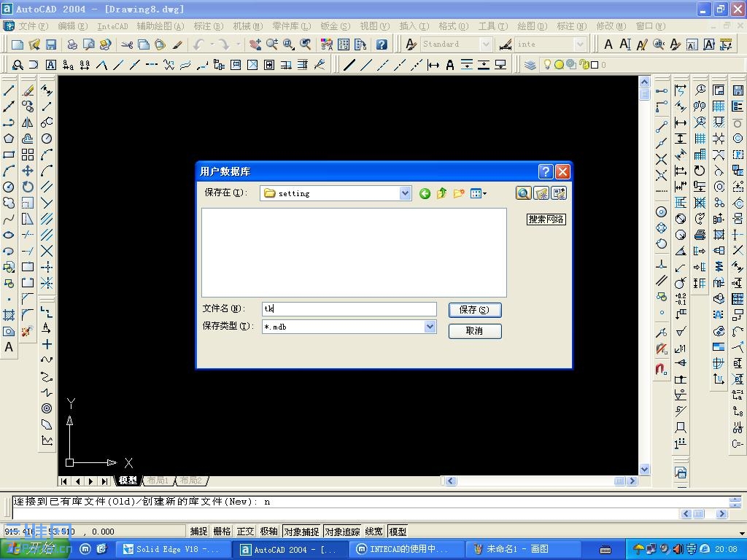Select the Mirror tool in the modify toolbar
The image size is (747, 560).
[x=28, y=122]
